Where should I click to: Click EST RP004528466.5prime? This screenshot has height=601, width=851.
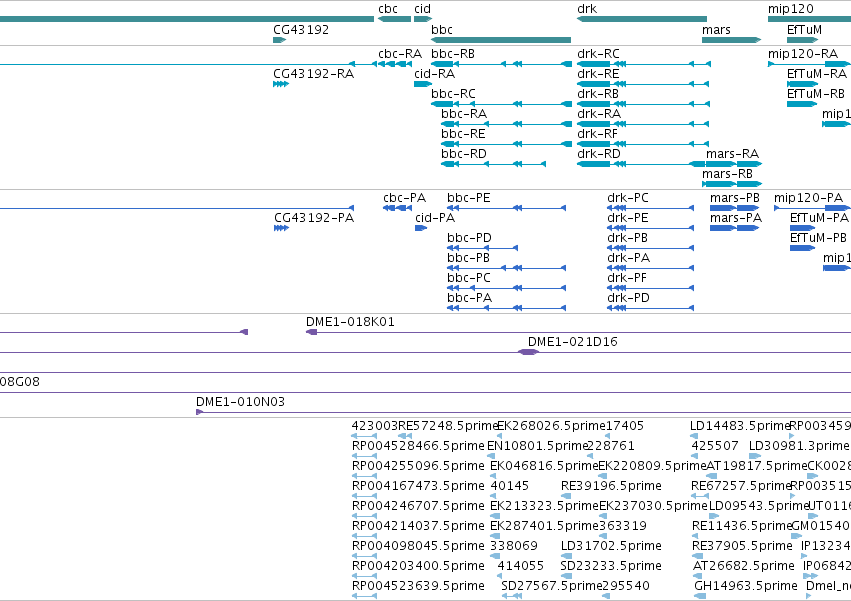364,456
